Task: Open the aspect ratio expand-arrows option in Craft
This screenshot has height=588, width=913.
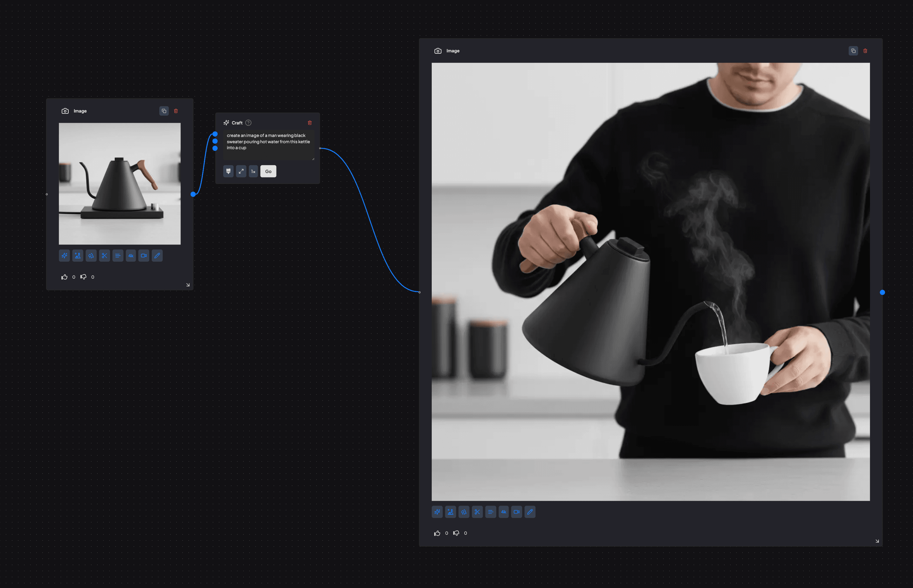Action: click(241, 171)
